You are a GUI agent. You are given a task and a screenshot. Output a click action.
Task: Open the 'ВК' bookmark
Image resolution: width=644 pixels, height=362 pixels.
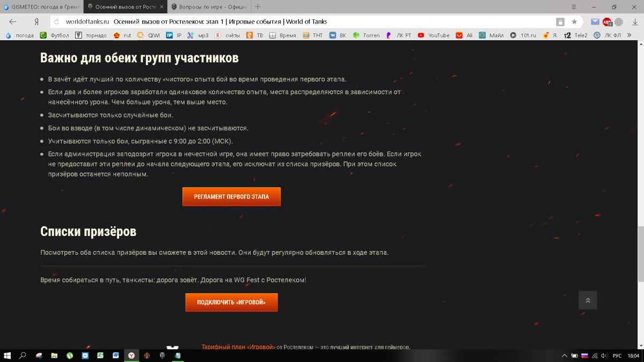pos(338,35)
